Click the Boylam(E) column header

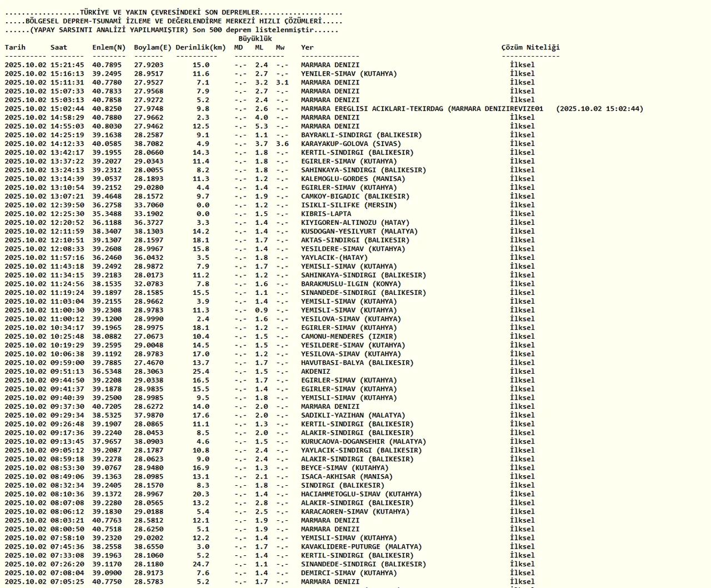(152, 47)
